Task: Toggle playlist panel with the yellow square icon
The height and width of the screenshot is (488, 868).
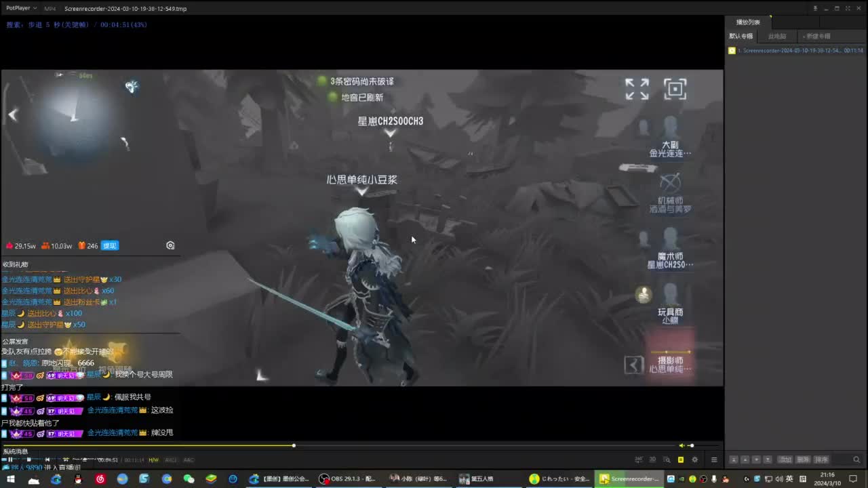Action: point(681,460)
